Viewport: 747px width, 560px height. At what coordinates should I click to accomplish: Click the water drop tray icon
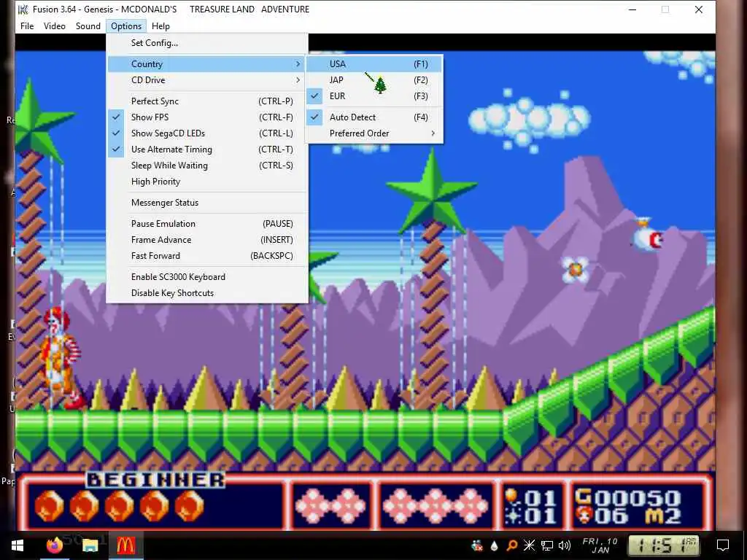tap(494, 545)
